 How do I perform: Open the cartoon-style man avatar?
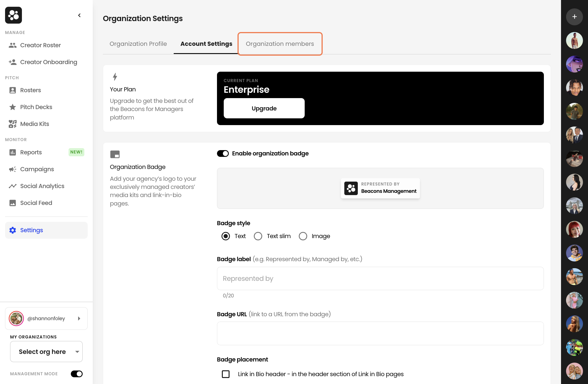575,253
